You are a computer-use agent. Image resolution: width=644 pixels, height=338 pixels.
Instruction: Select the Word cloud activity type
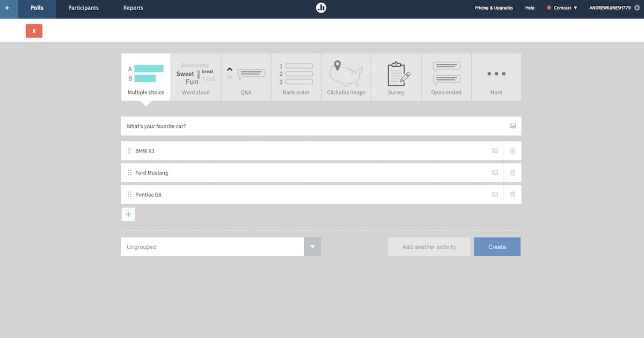(x=196, y=77)
